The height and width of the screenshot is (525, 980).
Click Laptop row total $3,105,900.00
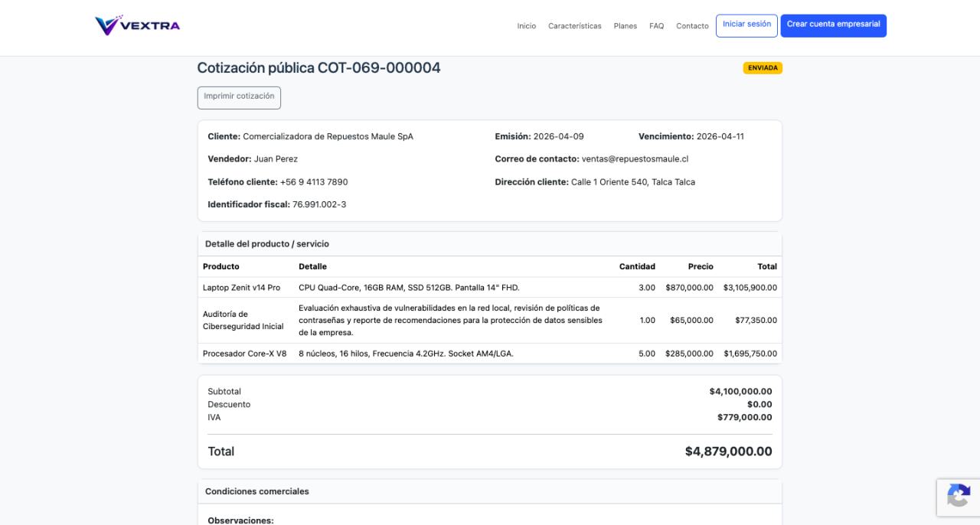[750, 288]
